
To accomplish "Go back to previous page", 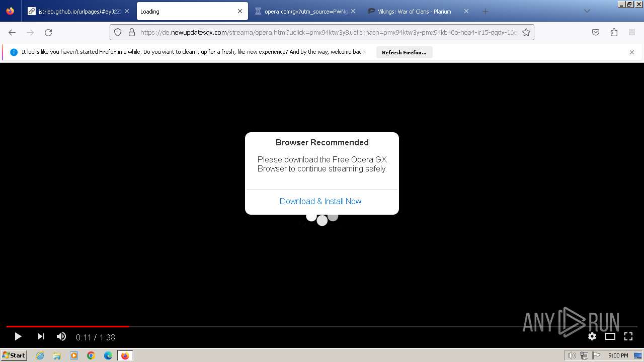I will tap(12, 32).
